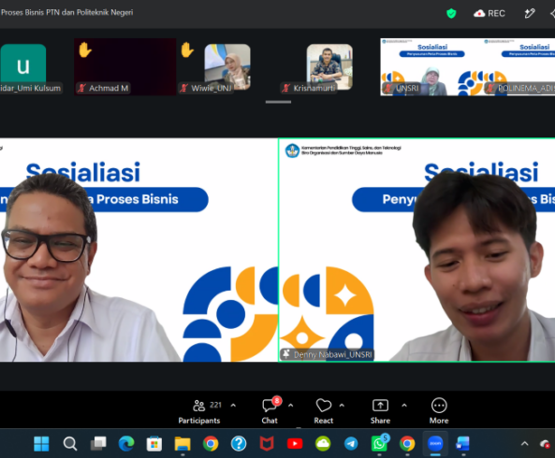555x458 pixels.
Task: Select Wiwie_UNJ's video thumbnail
Action: (227, 67)
